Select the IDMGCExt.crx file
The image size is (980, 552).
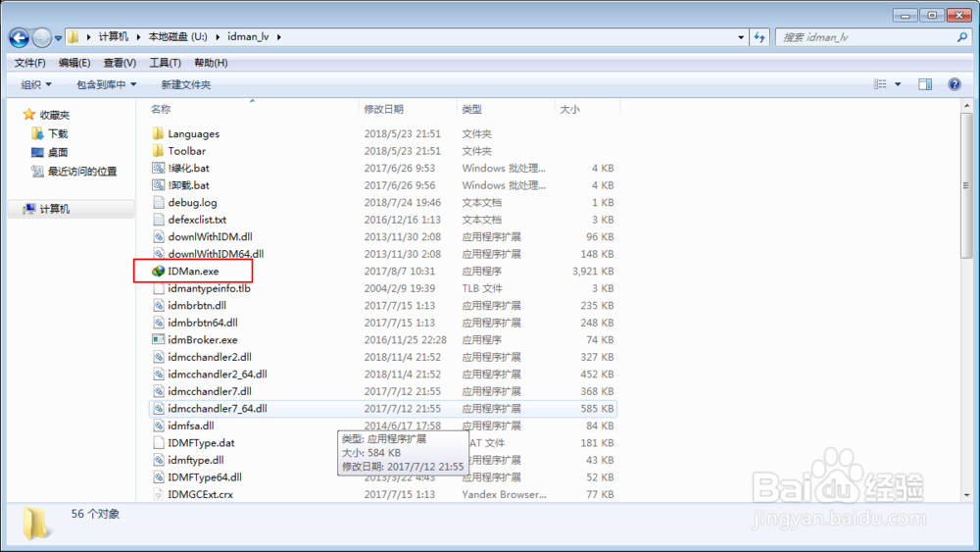tap(200, 494)
